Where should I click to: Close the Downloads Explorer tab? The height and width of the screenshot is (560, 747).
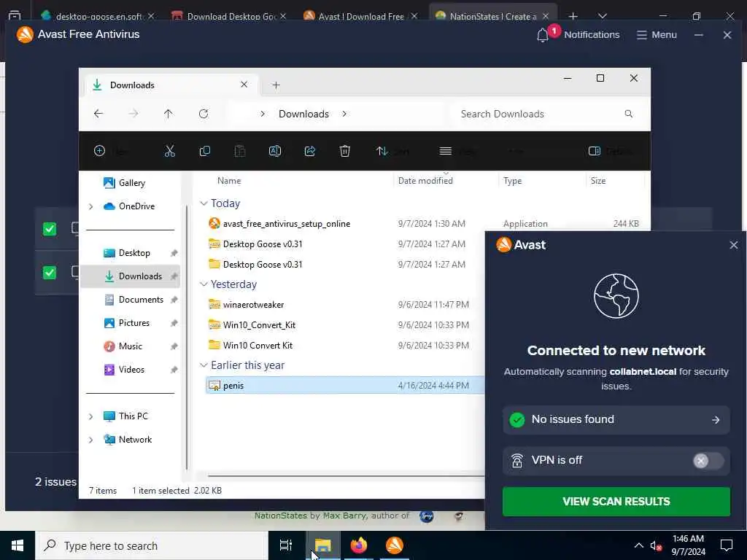244,85
